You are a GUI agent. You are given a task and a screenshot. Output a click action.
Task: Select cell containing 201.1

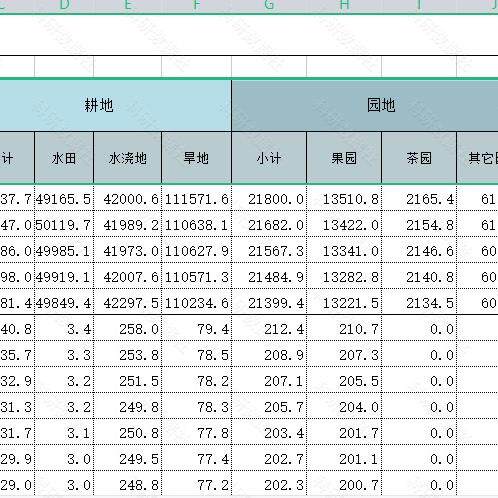tap(344, 458)
